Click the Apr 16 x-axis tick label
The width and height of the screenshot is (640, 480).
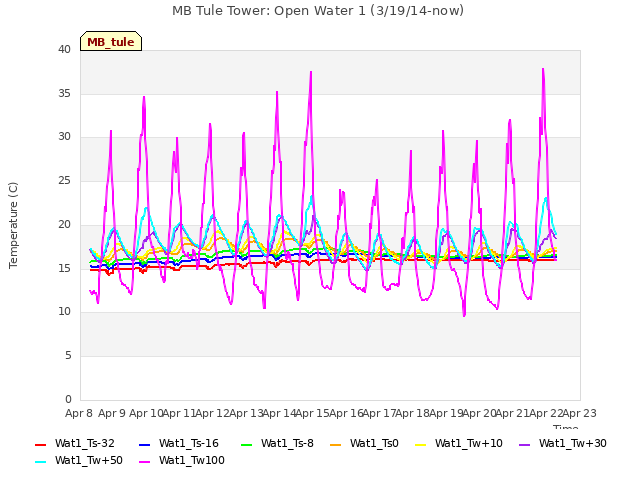click(346, 413)
